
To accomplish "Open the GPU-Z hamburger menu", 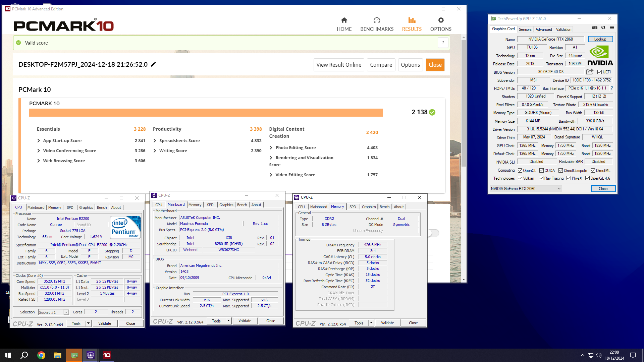I will (x=612, y=27).
